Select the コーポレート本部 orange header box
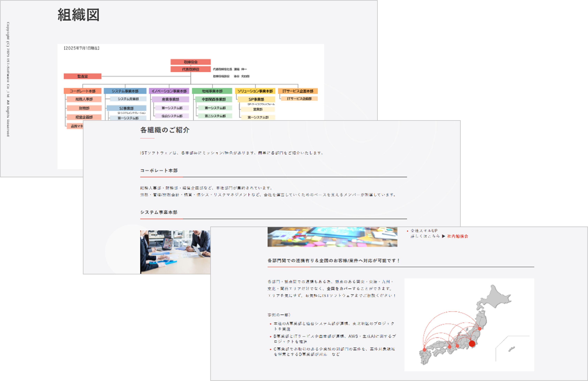Viewport: 588px width, 381px height. pos(82,91)
